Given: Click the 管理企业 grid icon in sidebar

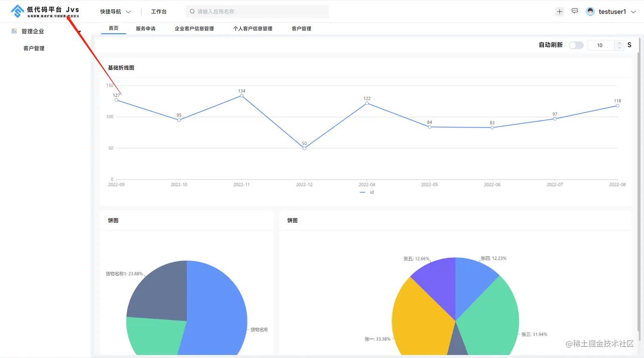Looking at the screenshot, I should (x=14, y=31).
